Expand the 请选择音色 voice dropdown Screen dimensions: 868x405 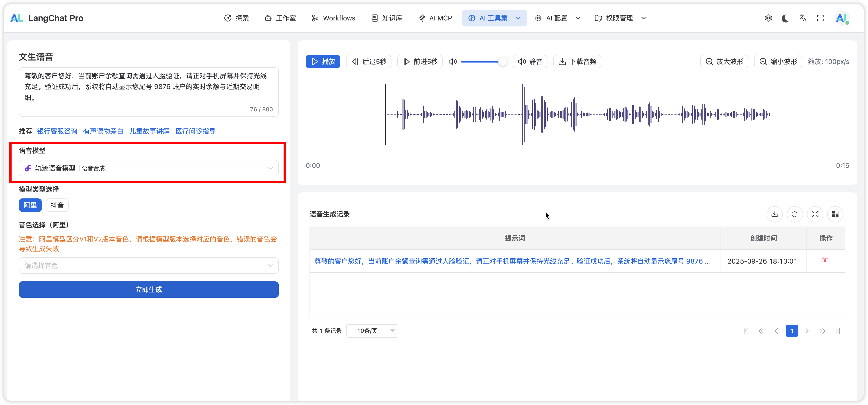(x=149, y=266)
